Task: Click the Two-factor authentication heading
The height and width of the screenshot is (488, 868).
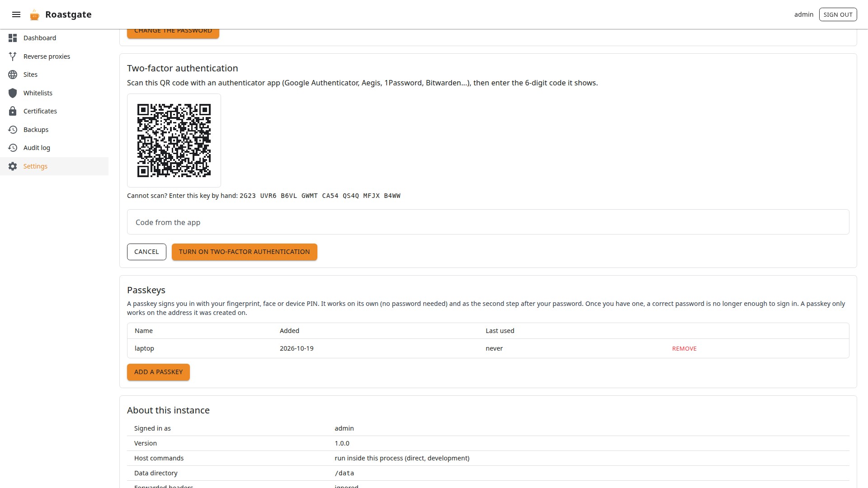Action: (182, 68)
